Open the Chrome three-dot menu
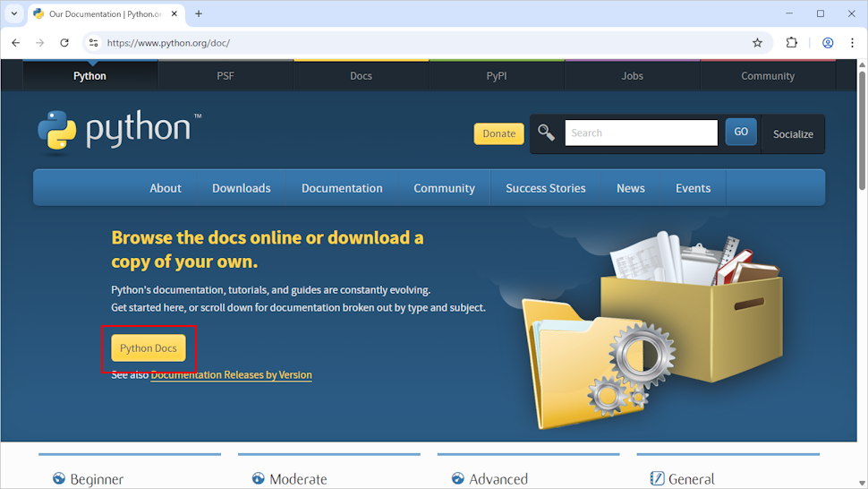This screenshot has width=868, height=489. coord(852,43)
